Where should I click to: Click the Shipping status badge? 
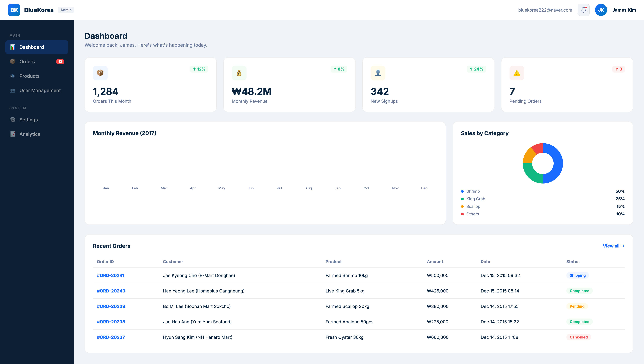[577, 275]
